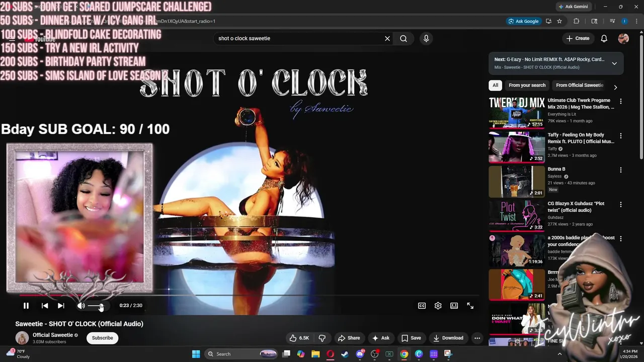Open the YouTube account avatar menu
This screenshot has width=644, height=362.
(623, 38)
